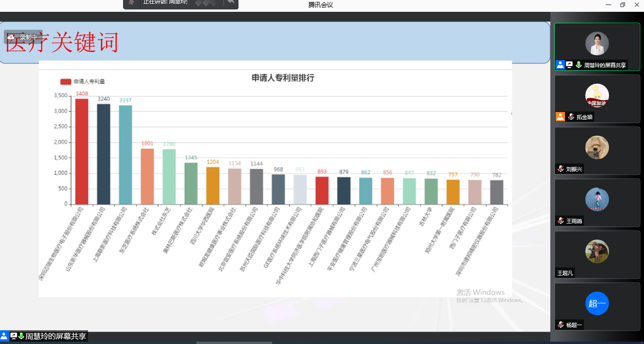
Task: Click the muted microphone icon next to 拓金梁
Action: point(571,117)
